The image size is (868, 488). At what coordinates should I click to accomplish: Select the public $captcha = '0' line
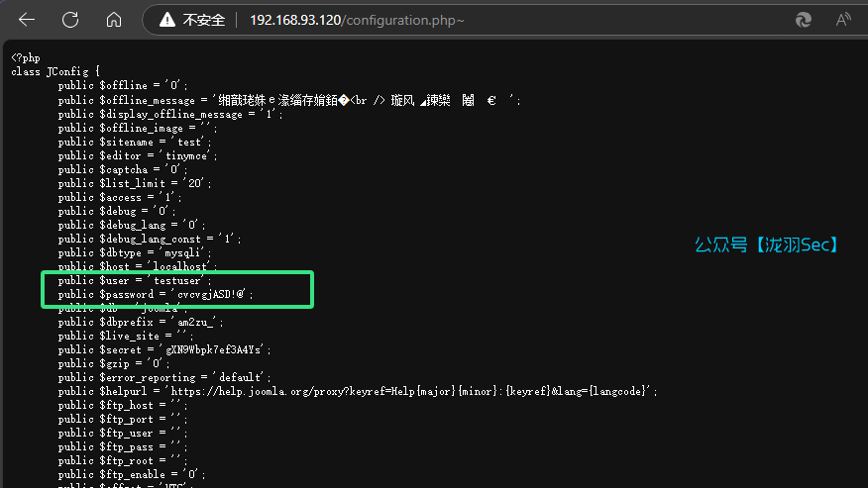pos(123,169)
